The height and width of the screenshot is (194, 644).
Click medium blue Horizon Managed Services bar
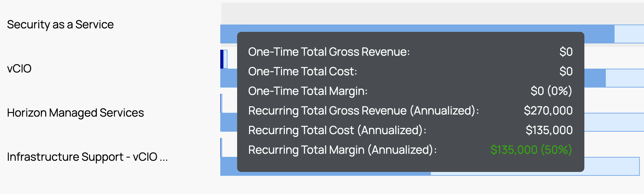point(228,122)
